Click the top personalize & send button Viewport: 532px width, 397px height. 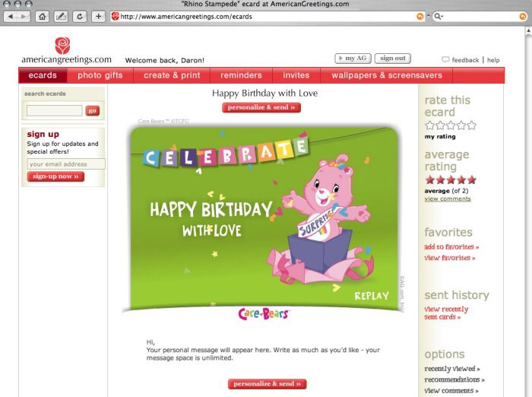[x=261, y=107]
